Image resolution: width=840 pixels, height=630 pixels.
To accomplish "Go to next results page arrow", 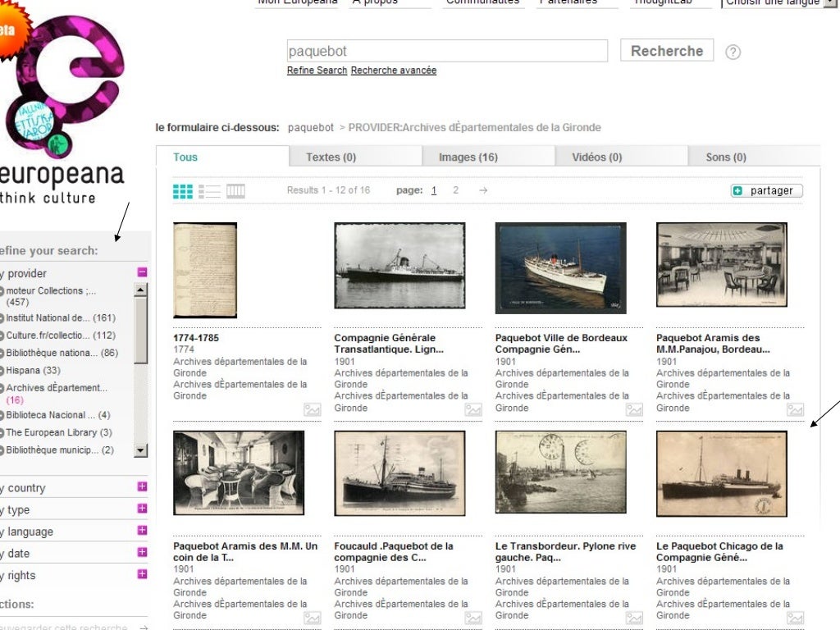I will point(483,190).
